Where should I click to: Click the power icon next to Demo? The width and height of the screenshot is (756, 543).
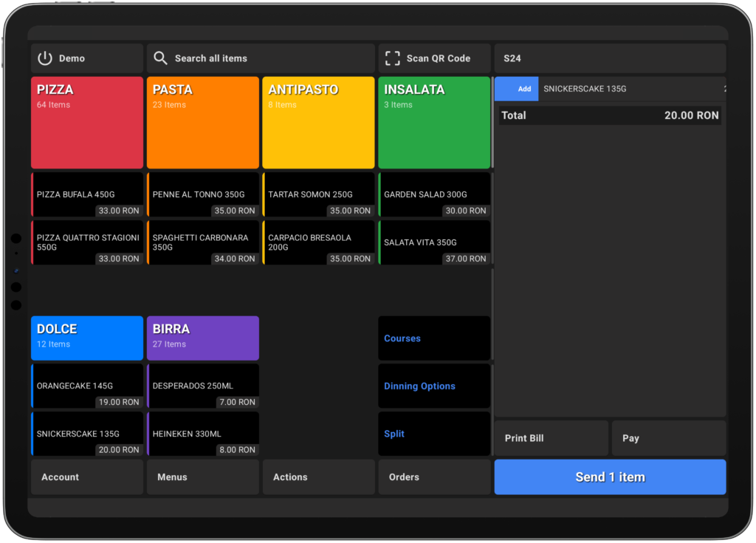[x=45, y=58]
